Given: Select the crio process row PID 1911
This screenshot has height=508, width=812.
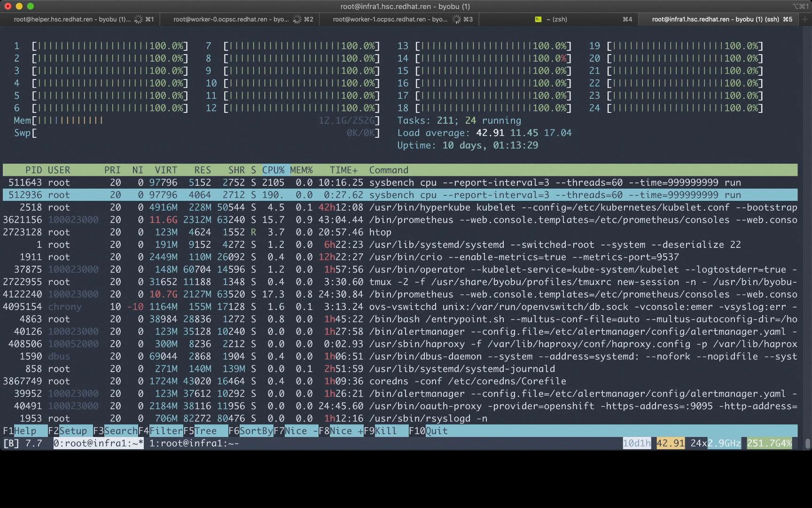Looking at the screenshot, I should 400,257.
